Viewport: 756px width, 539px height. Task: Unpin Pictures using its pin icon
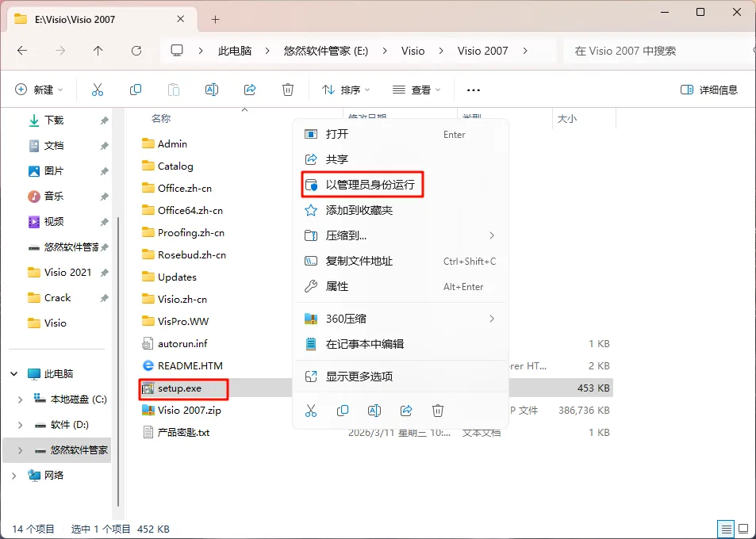pyautogui.click(x=104, y=171)
